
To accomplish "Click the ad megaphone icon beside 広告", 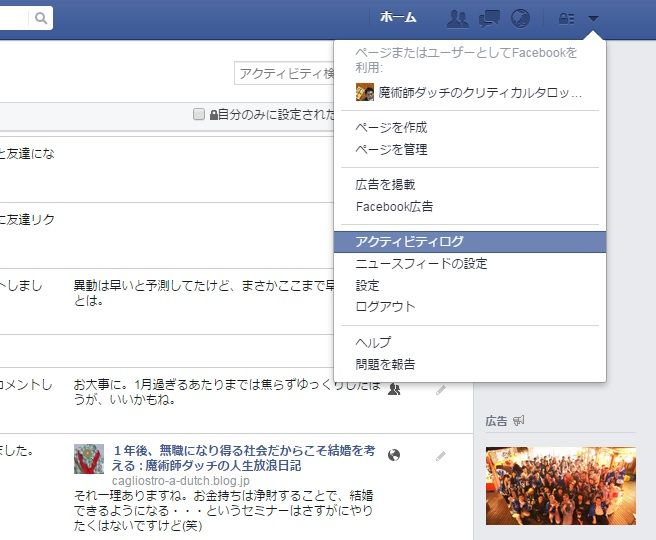I will tap(519, 421).
